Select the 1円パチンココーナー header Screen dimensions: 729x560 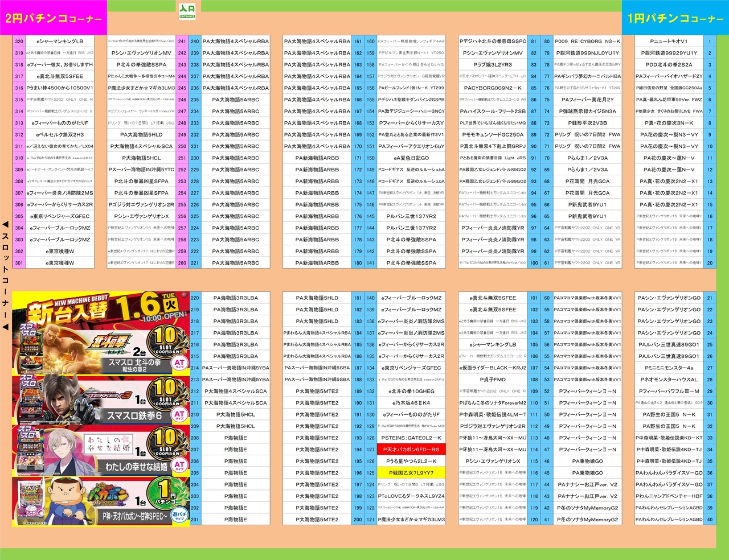click(x=675, y=18)
